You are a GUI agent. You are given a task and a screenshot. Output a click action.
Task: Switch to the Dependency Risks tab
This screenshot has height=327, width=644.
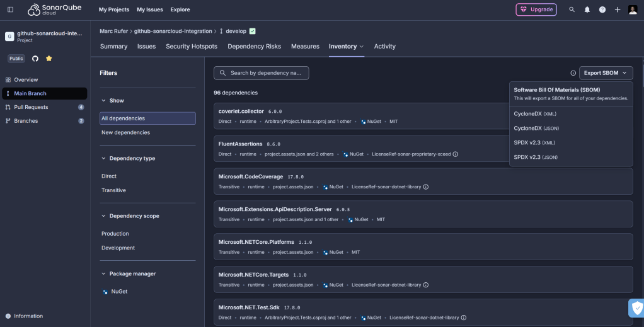(254, 47)
